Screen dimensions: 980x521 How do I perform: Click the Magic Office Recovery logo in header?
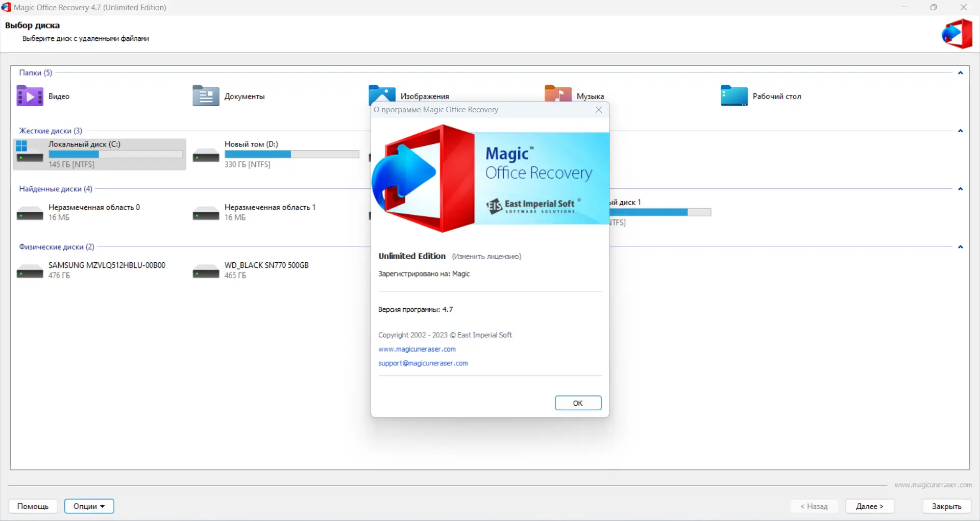click(x=957, y=34)
